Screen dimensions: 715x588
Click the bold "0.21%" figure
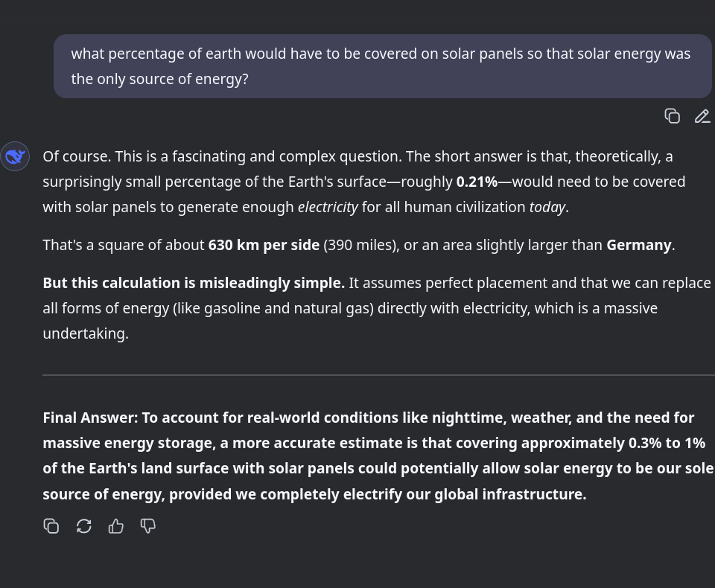(x=477, y=182)
